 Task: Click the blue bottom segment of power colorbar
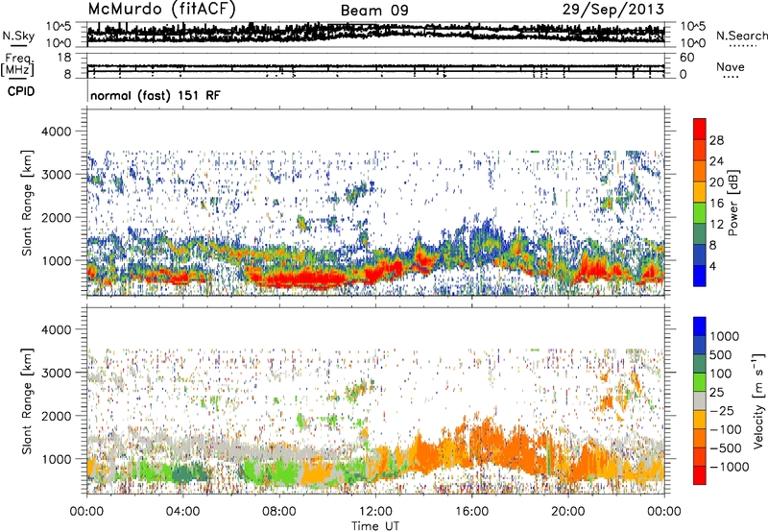click(700, 276)
